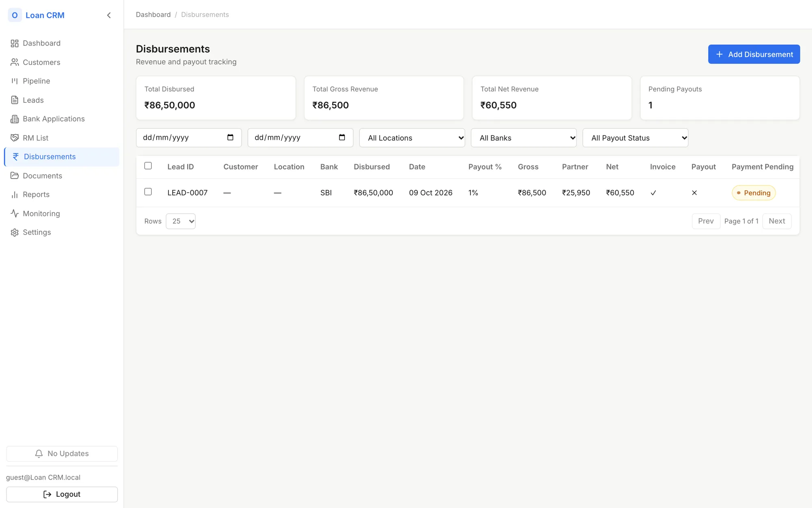Click the Leads document icon
The image size is (812, 508).
pyautogui.click(x=15, y=100)
